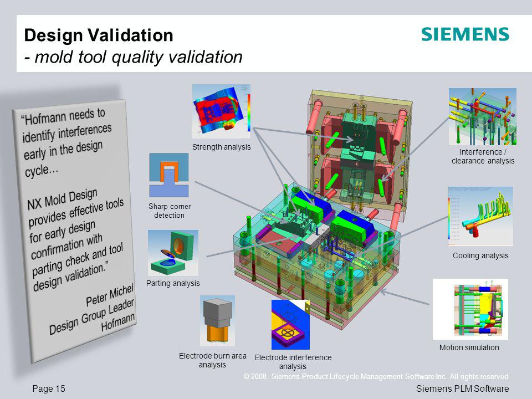Click the 'Cooling analysis' caption text
The image size is (532, 399).
click(x=480, y=255)
